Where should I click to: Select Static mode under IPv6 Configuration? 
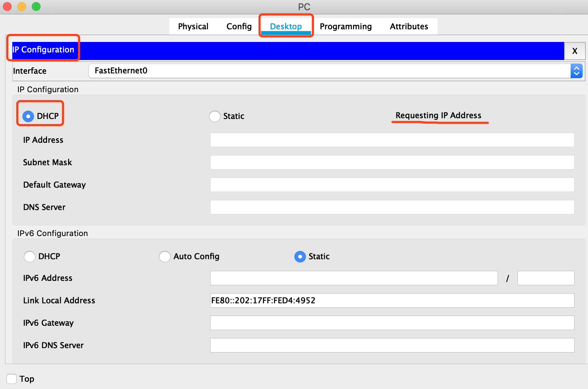coord(300,257)
